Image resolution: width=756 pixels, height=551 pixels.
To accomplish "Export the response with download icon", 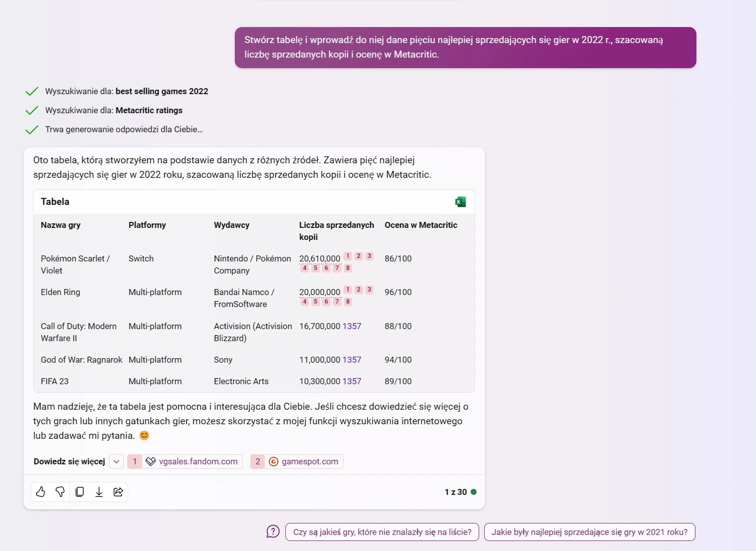I will pos(99,492).
